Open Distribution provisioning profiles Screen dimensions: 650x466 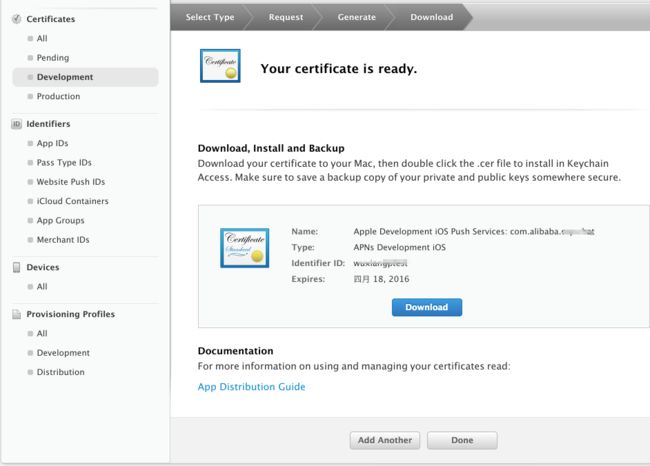coord(61,372)
